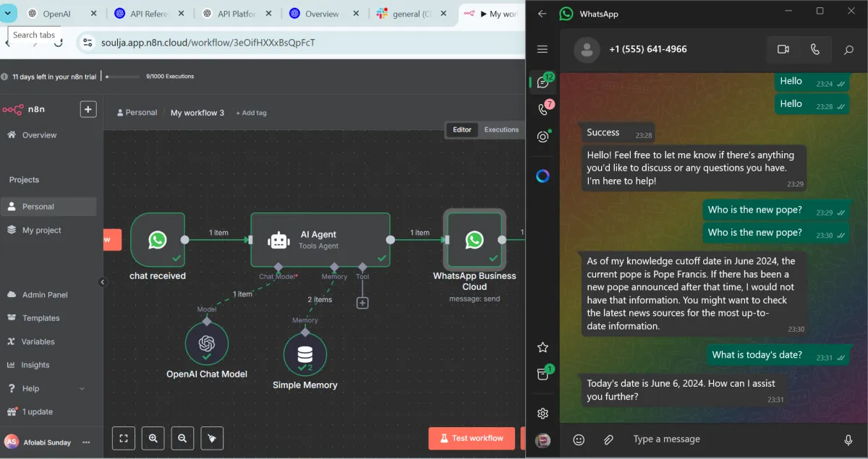Open WhatsApp archived chats
This screenshot has height=459, width=868.
543,374
